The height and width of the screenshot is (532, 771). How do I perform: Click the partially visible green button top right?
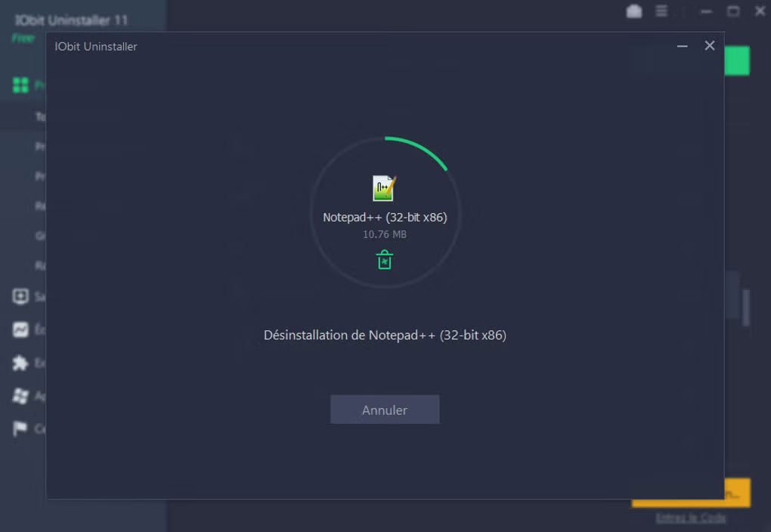click(737, 61)
